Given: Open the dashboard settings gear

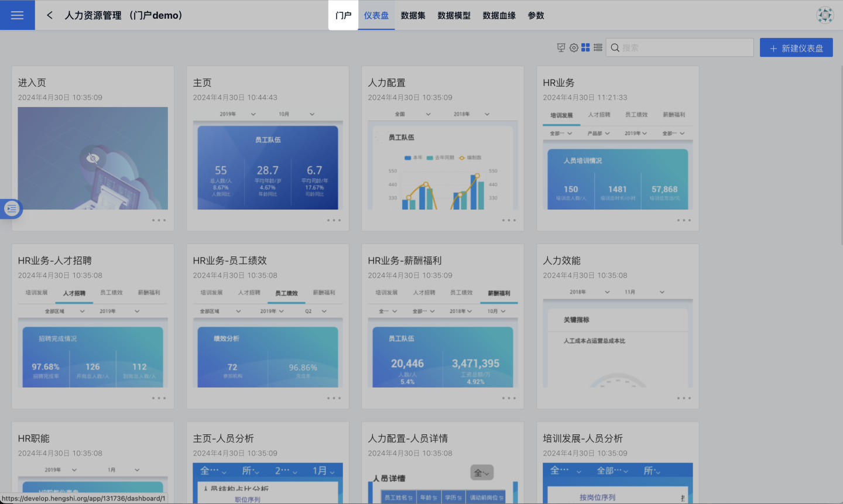Looking at the screenshot, I should click(x=574, y=48).
